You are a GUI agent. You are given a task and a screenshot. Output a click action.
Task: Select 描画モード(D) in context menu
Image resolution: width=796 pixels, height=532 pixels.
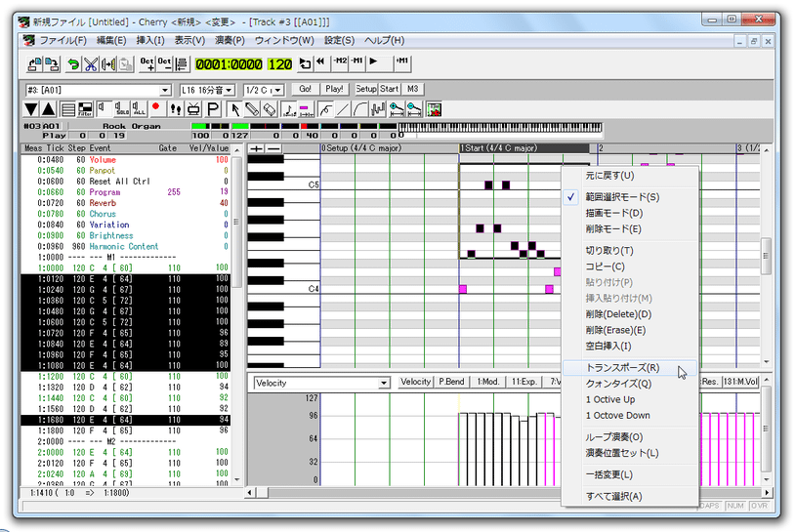click(630, 213)
